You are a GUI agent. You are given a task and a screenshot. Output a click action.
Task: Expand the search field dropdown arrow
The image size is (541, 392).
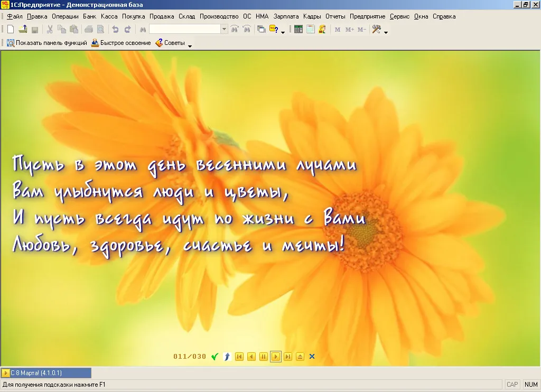[224, 30]
